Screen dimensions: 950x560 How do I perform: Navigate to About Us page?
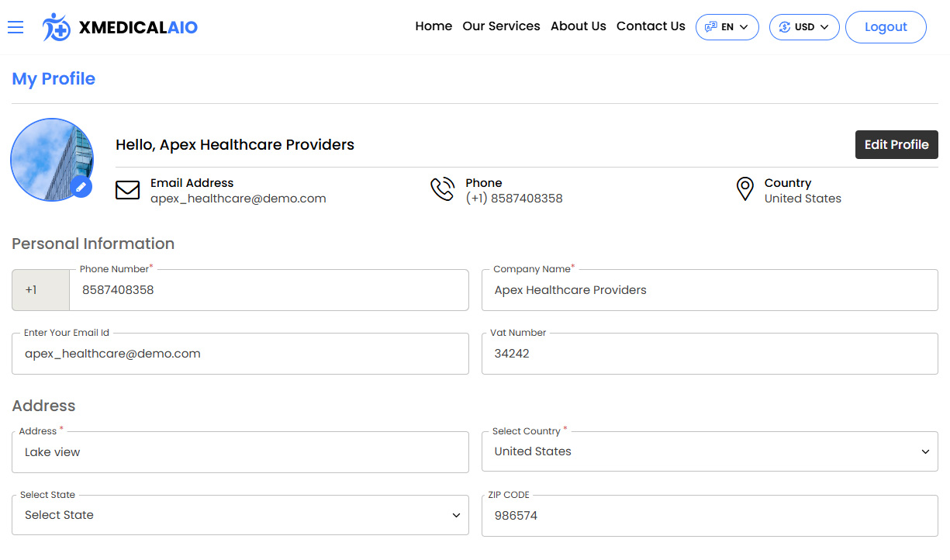click(x=578, y=26)
